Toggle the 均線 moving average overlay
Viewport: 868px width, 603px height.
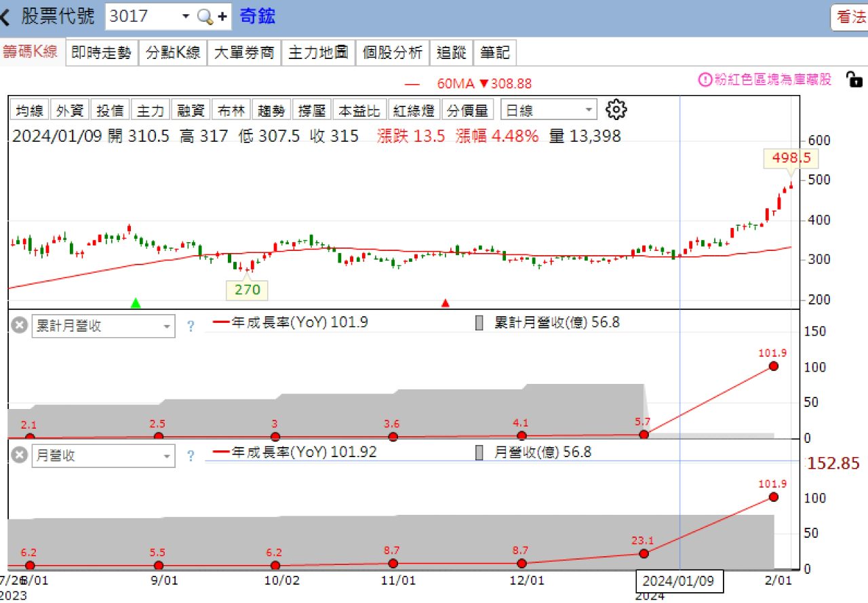[30, 110]
